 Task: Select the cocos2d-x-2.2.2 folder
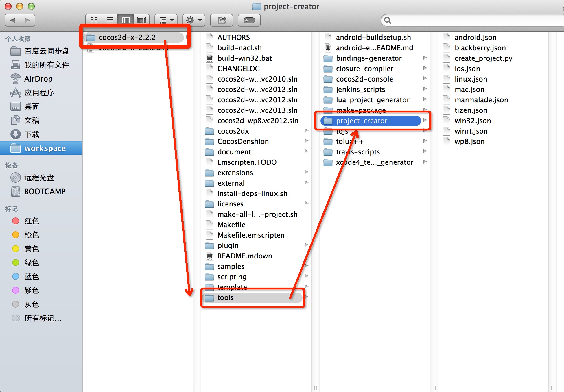pyautogui.click(x=134, y=38)
